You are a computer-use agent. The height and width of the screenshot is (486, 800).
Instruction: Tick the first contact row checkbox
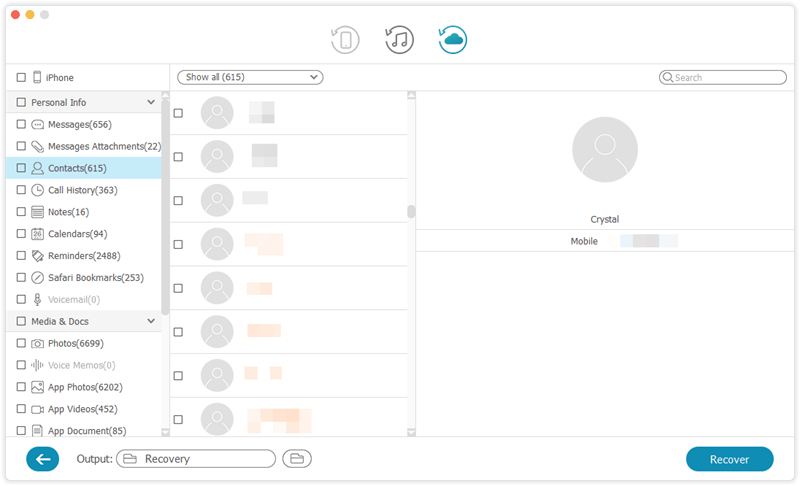coord(178,113)
